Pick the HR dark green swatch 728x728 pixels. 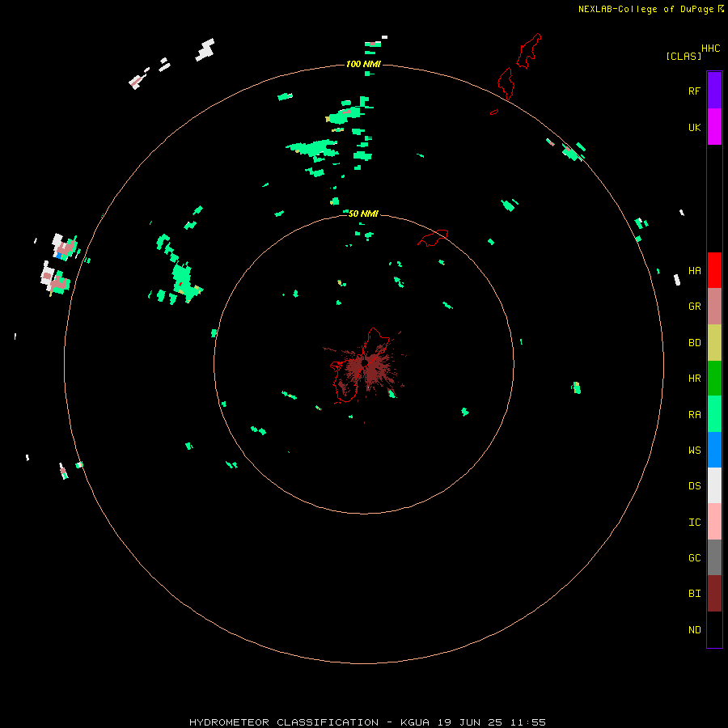(x=714, y=379)
